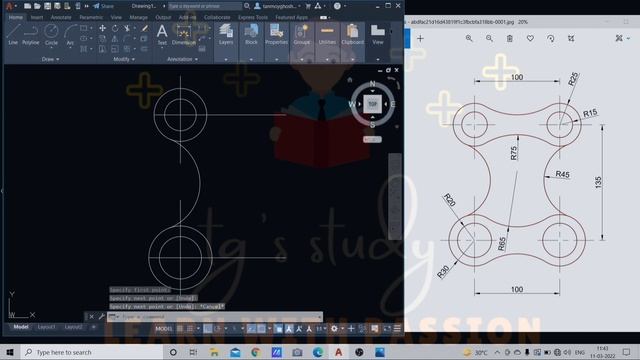This screenshot has width=640, height=360.
Task: Toggle polar tracking in status bar
Action: [218, 329]
